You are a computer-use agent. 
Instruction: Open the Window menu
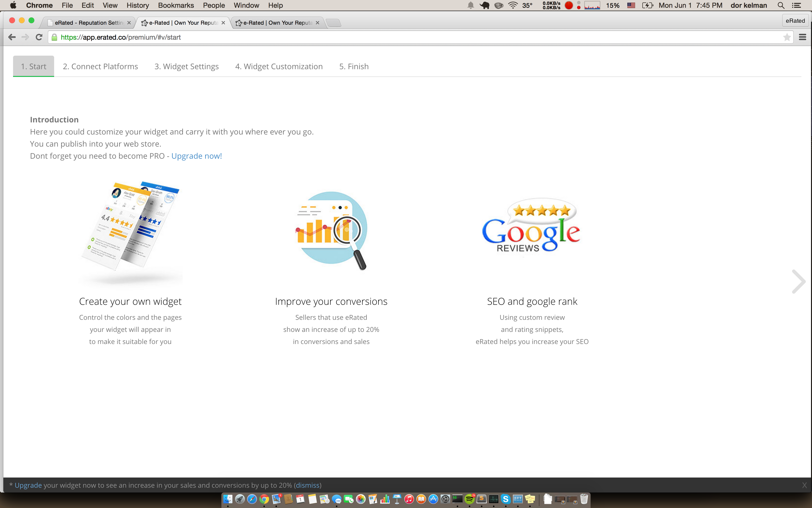coord(246,5)
